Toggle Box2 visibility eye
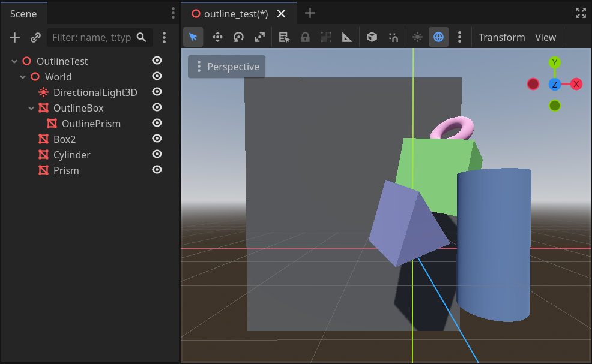Viewport: 592px width, 364px height. click(157, 139)
